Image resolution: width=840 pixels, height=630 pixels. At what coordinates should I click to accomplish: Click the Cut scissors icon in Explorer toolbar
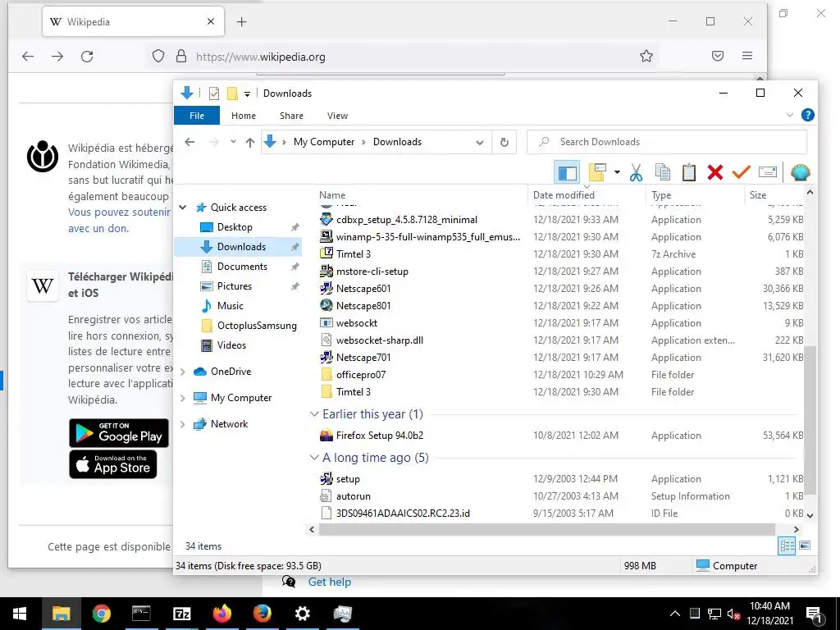[x=636, y=172]
